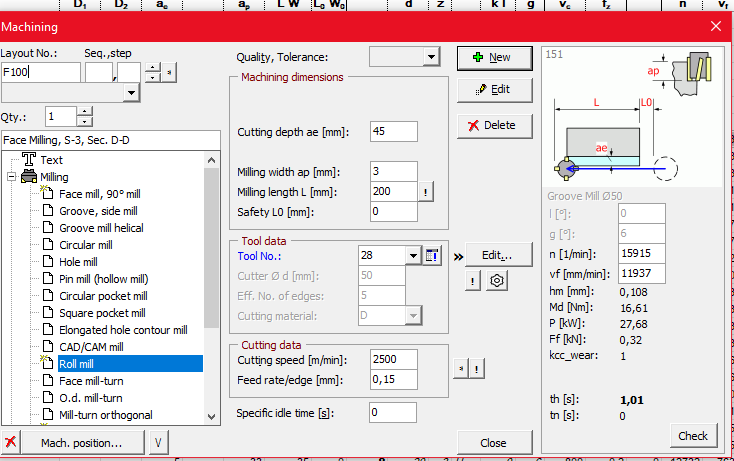Open Mach. position... dialog
The width and height of the screenshot is (734, 461).
(x=82, y=443)
